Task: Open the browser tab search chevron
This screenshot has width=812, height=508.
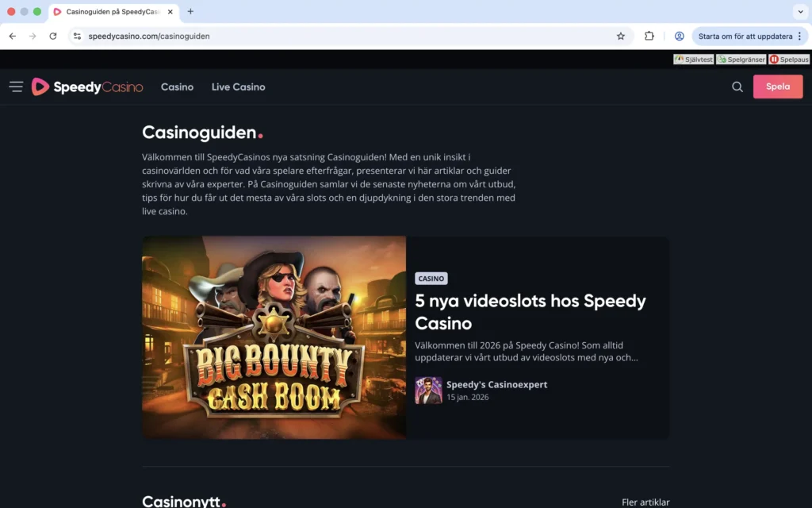Action: [x=801, y=12]
